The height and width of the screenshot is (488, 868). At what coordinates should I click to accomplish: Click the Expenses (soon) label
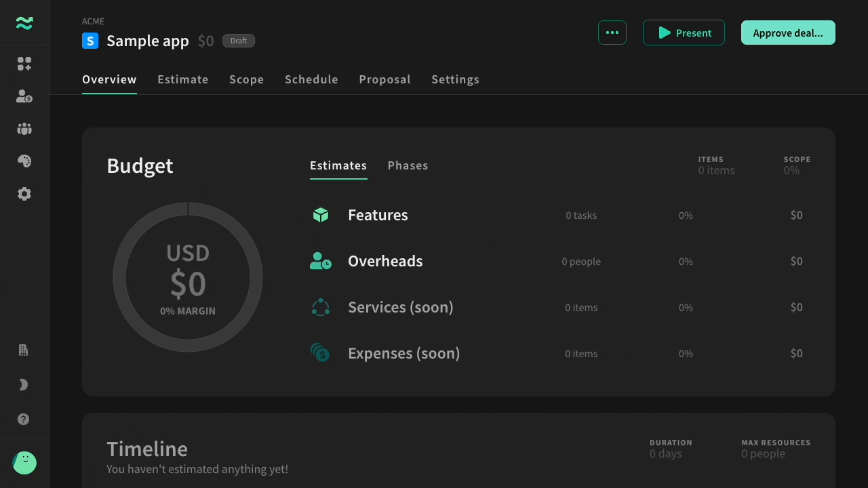coord(404,353)
